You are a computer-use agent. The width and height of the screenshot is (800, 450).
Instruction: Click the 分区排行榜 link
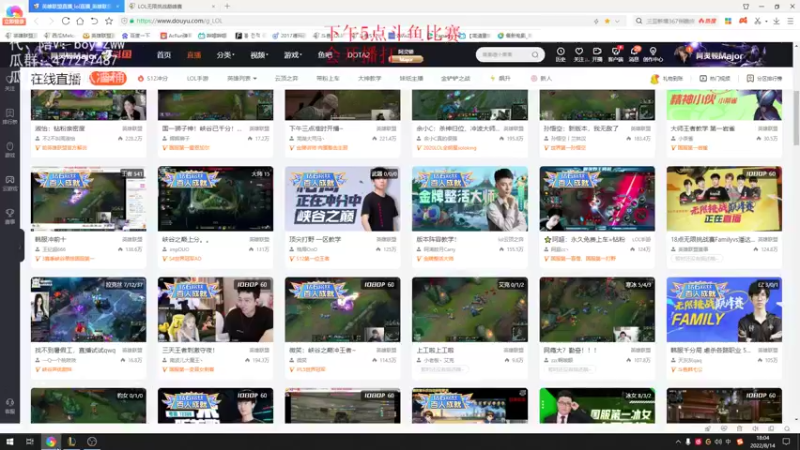[764, 79]
